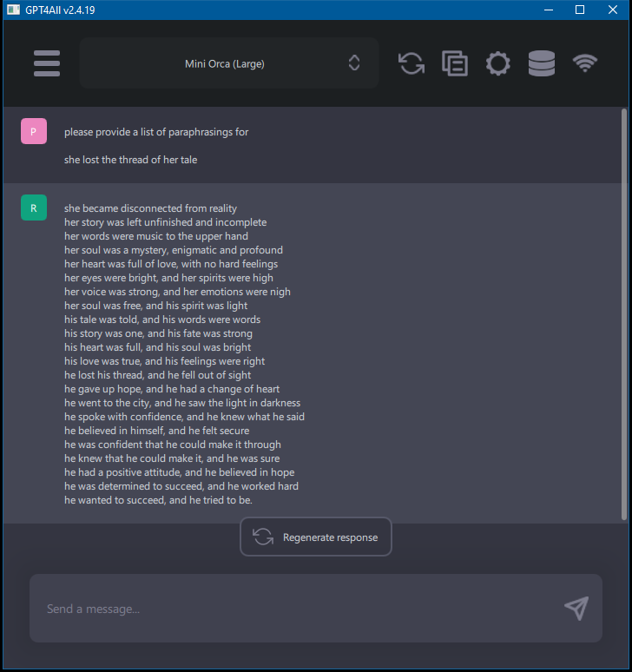Open the local documents database icon

pos(542,63)
